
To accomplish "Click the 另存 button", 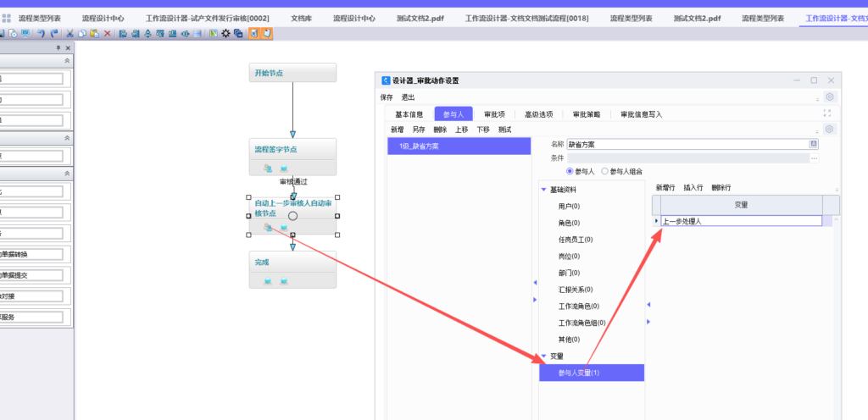I will pyautogui.click(x=419, y=130).
